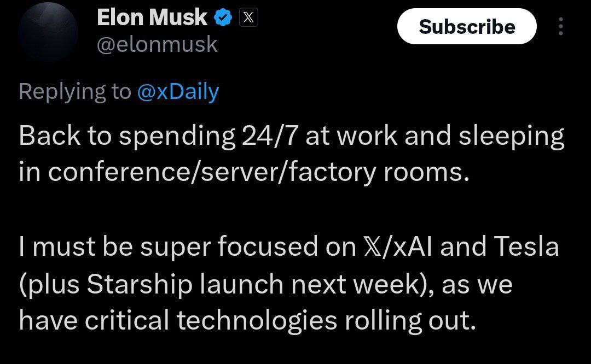Click the blue verified checkmark badge
591x364 pixels.
click(223, 17)
